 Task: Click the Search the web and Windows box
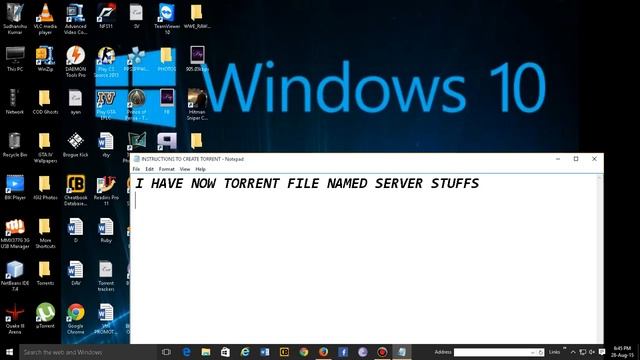[88, 352]
